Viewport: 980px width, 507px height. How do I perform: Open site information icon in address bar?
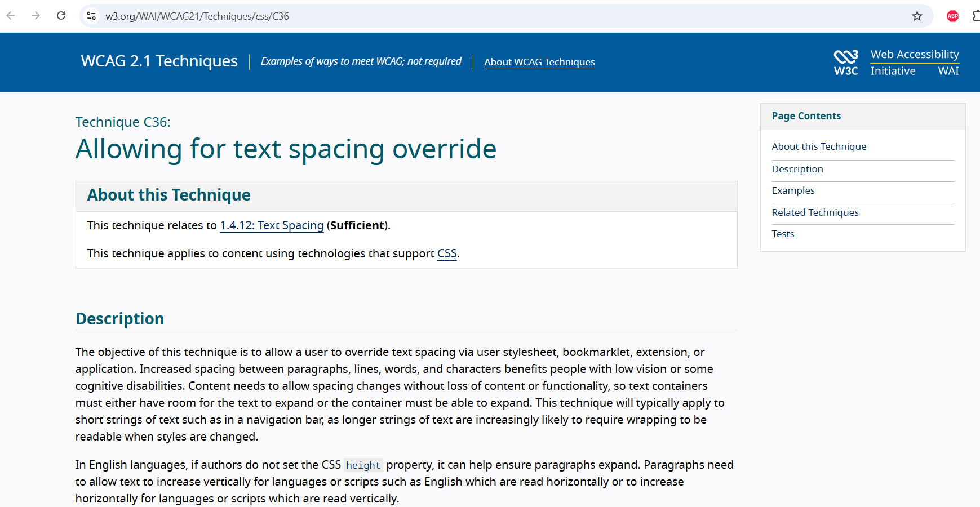click(91, 16)
